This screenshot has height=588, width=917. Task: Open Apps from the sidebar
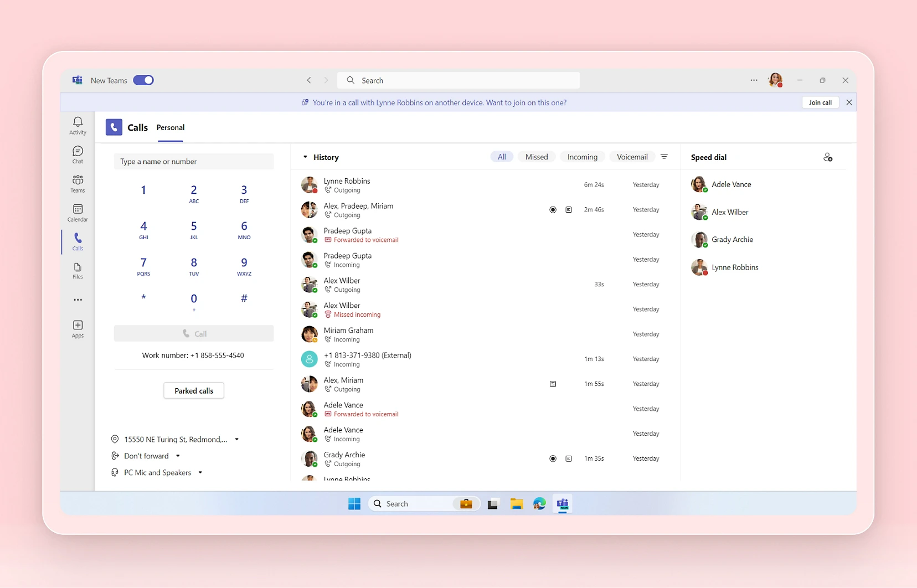point(78,328)
